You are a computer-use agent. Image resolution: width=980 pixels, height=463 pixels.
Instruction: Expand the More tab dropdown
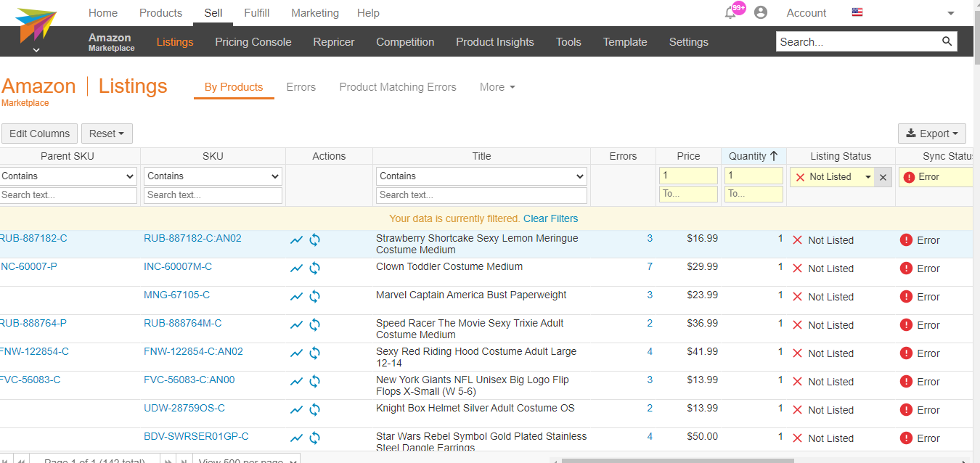pos(497,87)
